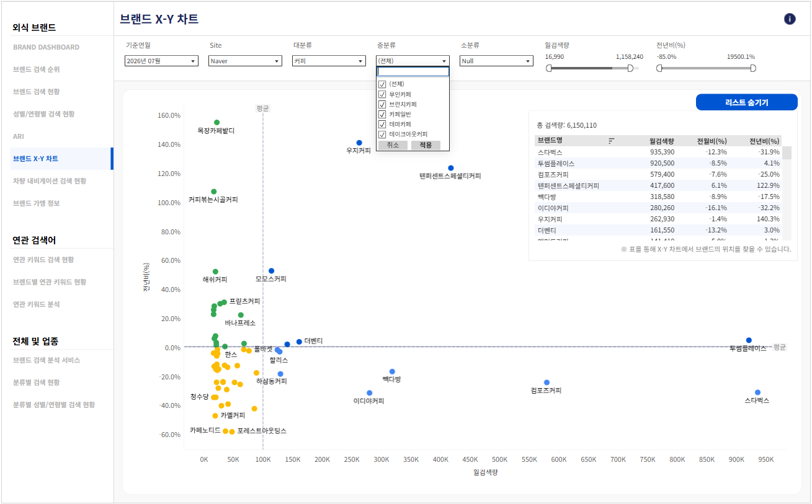Click the 컴포즈커피 scatter point
812x504 pixels.
pos(547,382)
